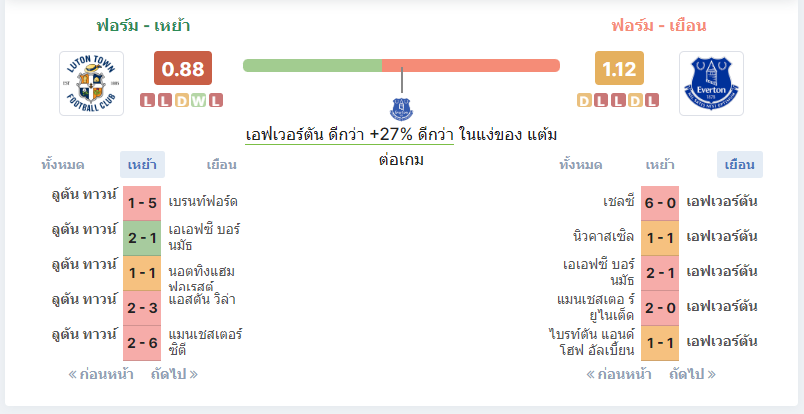Select the ทั้งหมด tab for Everton
The image size is (804, 414).
[x=580, y=165]
